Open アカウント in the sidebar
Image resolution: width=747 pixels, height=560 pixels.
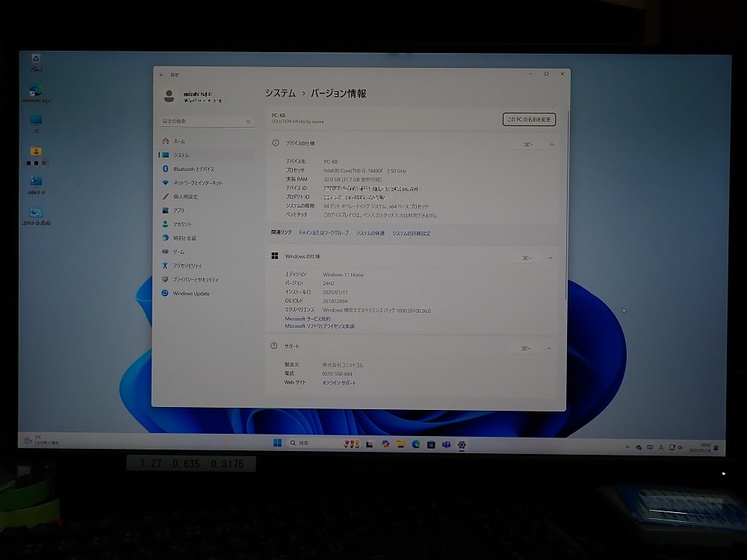[207, 224]
